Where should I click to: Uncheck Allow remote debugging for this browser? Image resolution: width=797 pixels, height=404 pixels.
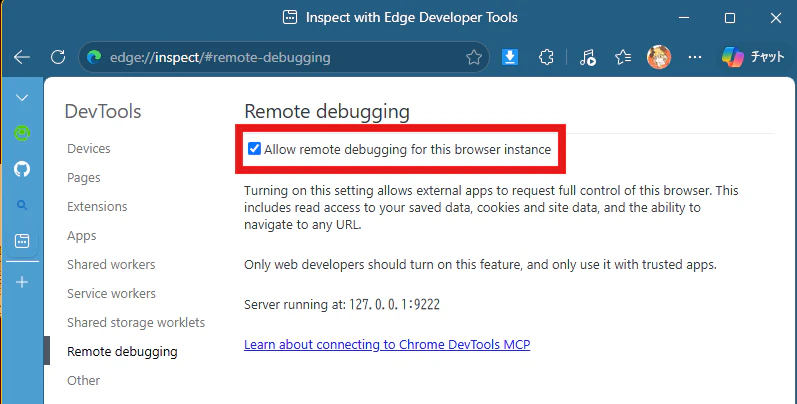coord(254,149)
